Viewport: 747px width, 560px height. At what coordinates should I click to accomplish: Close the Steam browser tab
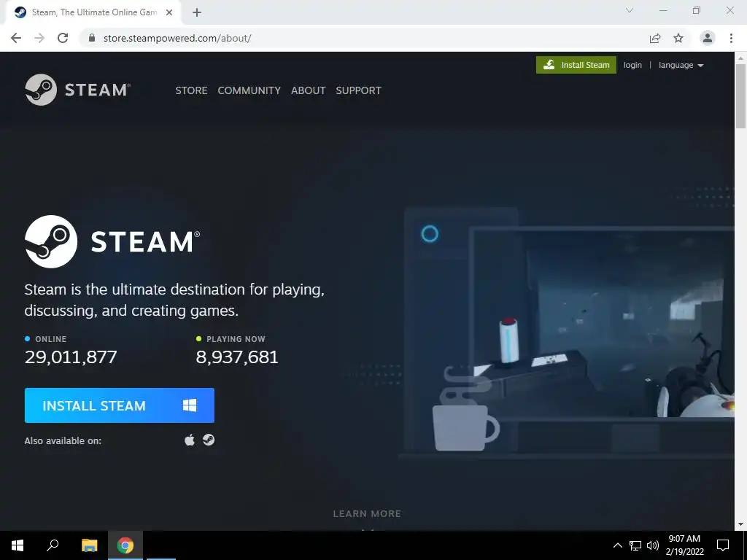(x=169, y=13)
